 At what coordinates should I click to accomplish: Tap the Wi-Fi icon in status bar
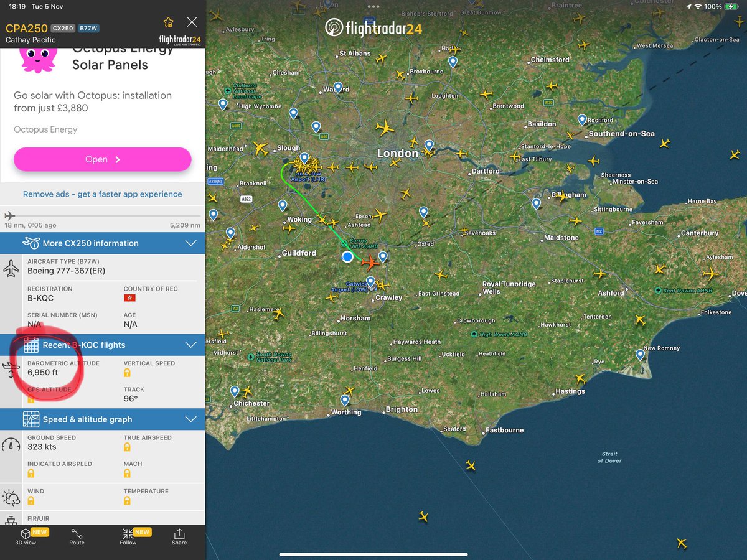[699, 6]
